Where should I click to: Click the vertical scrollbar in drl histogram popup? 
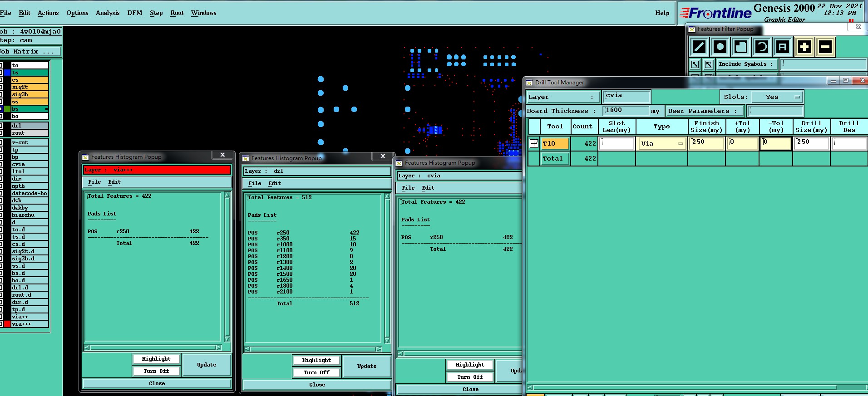point(387,268)
